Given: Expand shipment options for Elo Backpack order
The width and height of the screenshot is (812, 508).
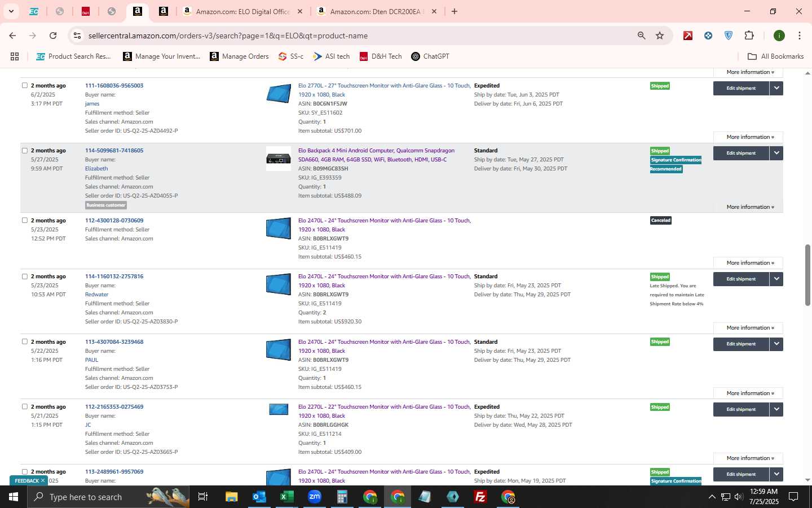Looking at the screenshot, I should coord(776,153).
